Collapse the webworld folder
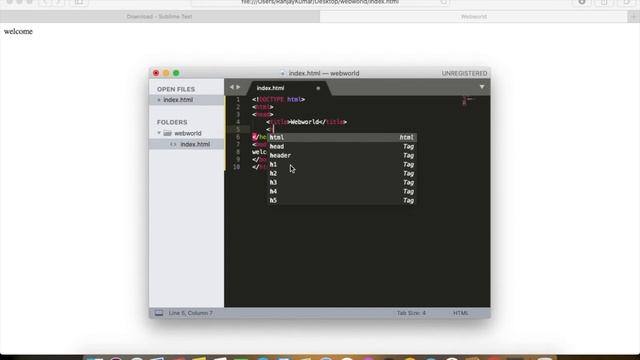The image size is (640, 360). pos(159,133)
